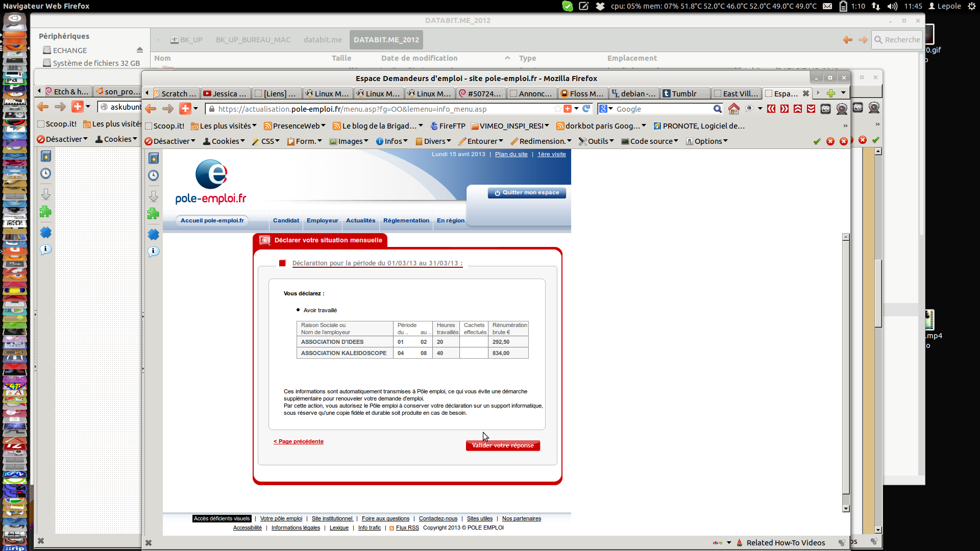Image resolution: width=980 pixels, height=551 pixels.
Task: Open the downloads arrow sidebar icon
Action: click(153, 196)
